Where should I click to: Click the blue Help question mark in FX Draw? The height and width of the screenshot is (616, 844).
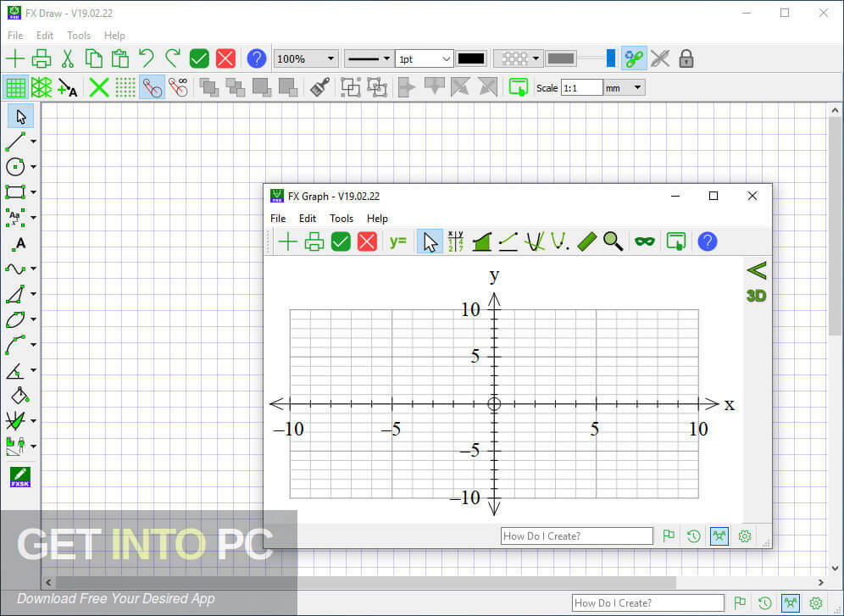[257, 58]
